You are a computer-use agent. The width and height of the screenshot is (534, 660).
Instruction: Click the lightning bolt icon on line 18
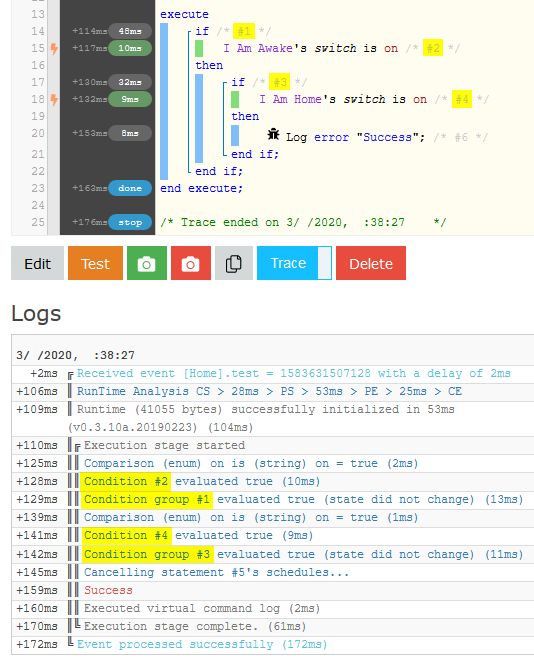pyautogui.click(x=54, y=99)
